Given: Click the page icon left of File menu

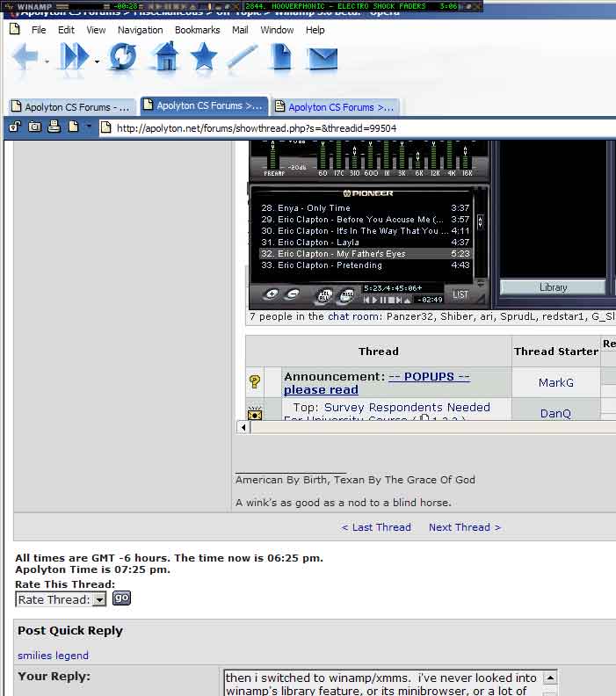Looking at the screenshot, I should point(15,29).
